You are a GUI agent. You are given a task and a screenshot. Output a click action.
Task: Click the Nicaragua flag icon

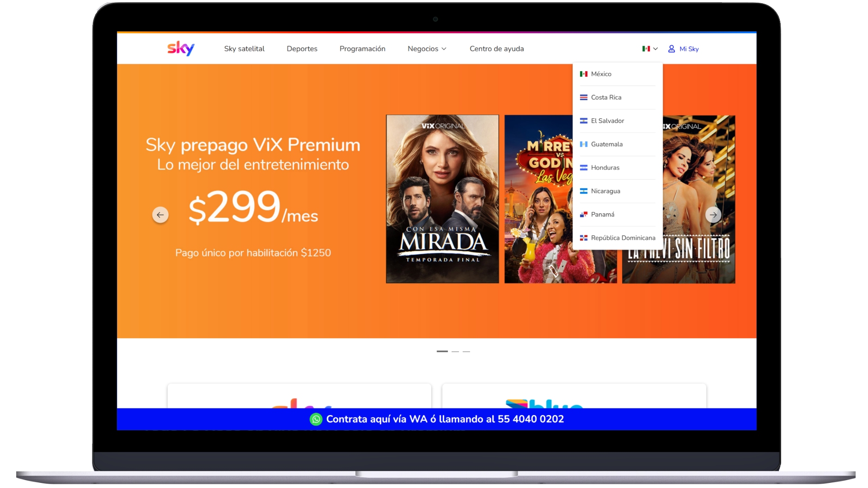pos(584,191)
